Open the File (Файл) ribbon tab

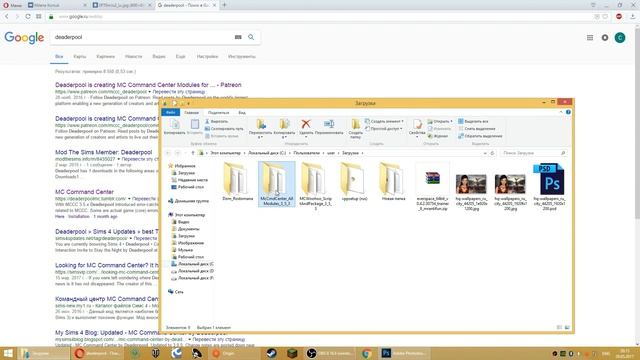(171, 112)
